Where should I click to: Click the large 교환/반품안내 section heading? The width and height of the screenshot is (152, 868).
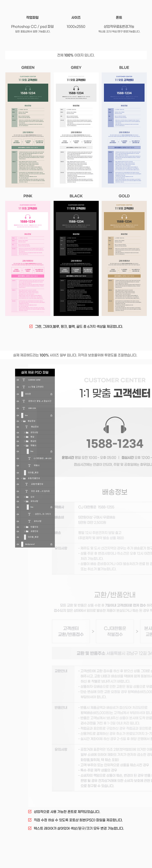click(115, 595)
